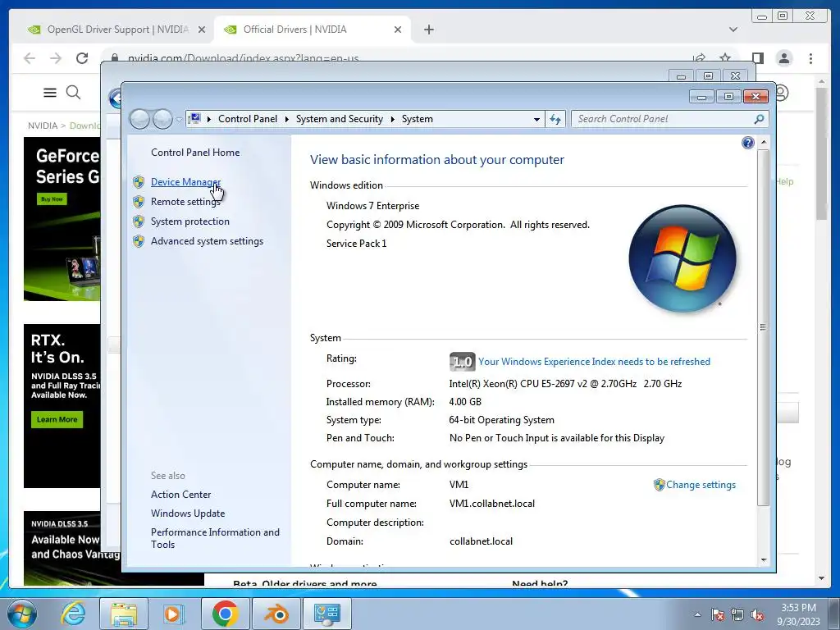840x630 pixels.
Task: Click Learn More button in RTX ad
Action: tap(57, 419)
